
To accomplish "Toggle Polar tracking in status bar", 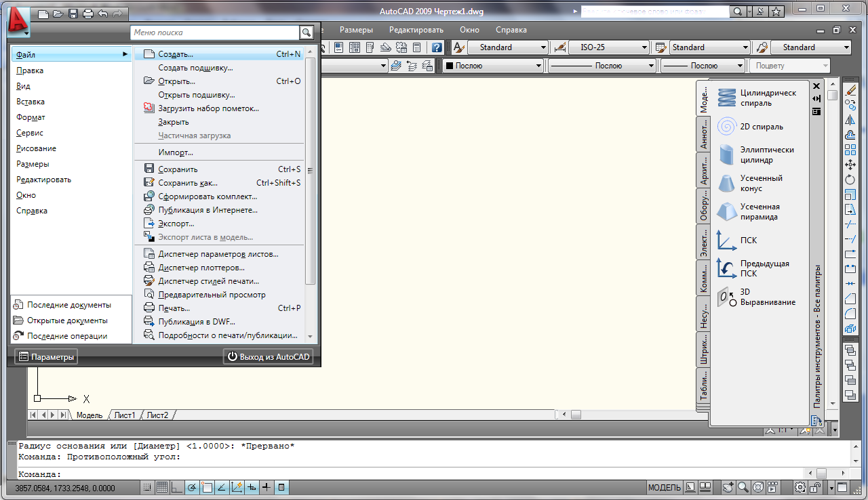I will [x=192, y=487].
